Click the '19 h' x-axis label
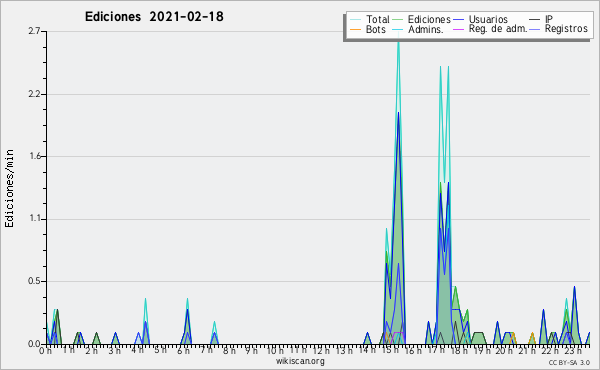This screenshot has height=370, width=600. (x=482, y=351)
